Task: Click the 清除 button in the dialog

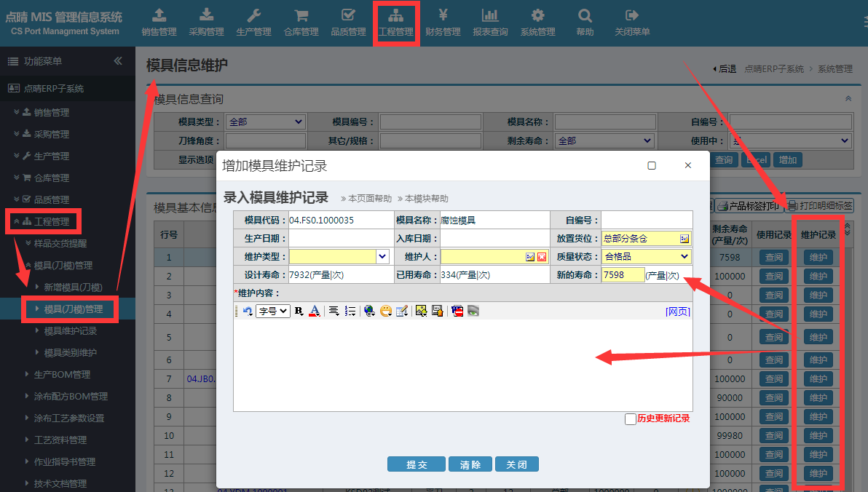Action: pos(465,464)
